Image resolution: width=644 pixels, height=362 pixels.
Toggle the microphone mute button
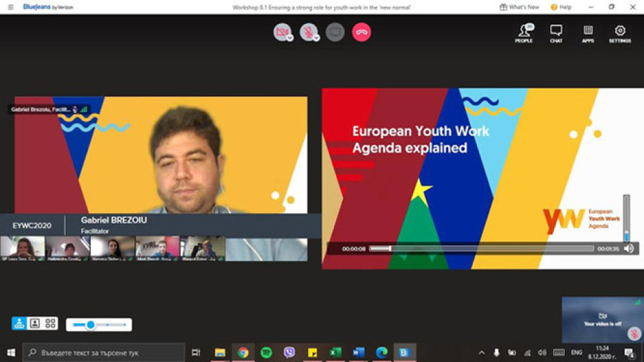[x=308, y=32]
